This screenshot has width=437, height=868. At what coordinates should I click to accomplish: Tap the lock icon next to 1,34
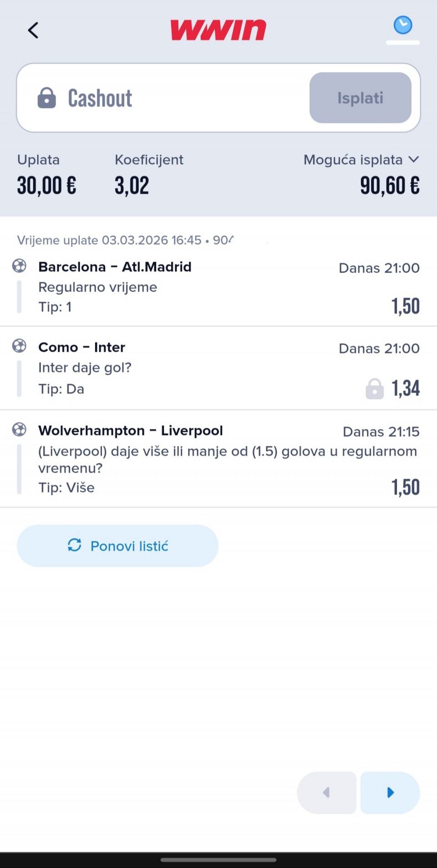(375, 389)
